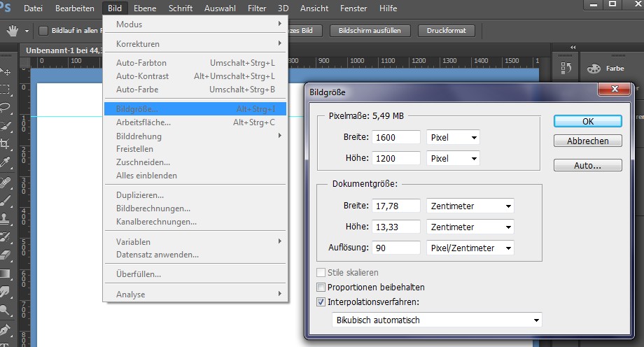Choose Zuschneiden... in the Bild menu

click(x=195, y=162)
